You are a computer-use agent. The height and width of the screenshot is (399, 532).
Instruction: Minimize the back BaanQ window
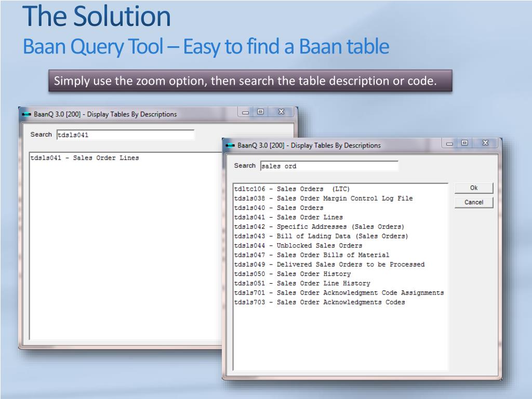point(245,112)
